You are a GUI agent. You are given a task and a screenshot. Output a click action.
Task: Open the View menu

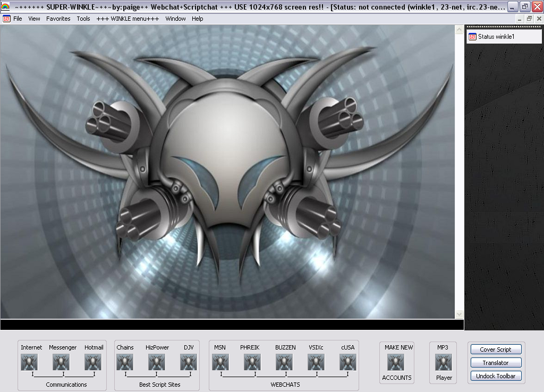point(34,19)
